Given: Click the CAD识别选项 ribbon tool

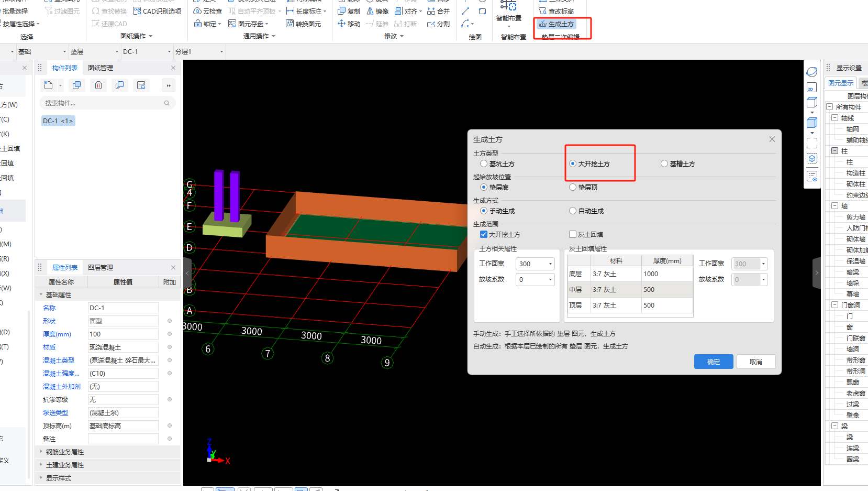Looking at the screenshot, I should point(158,11).
